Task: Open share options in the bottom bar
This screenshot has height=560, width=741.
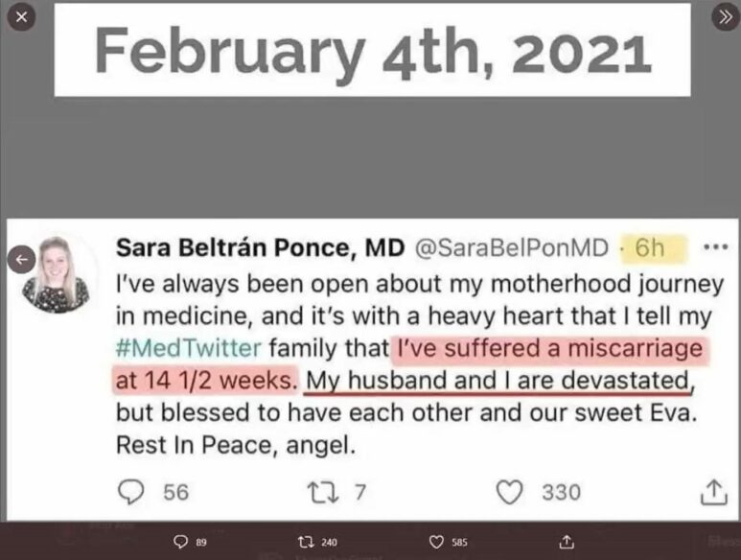Action: pos(567,542)
